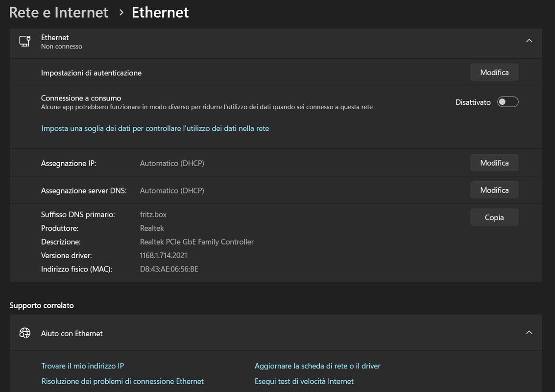Click the Aiuto con Ethernet header label
This screenshot has height=392, width=555.
pyautogui.click(x=72, y=333)
